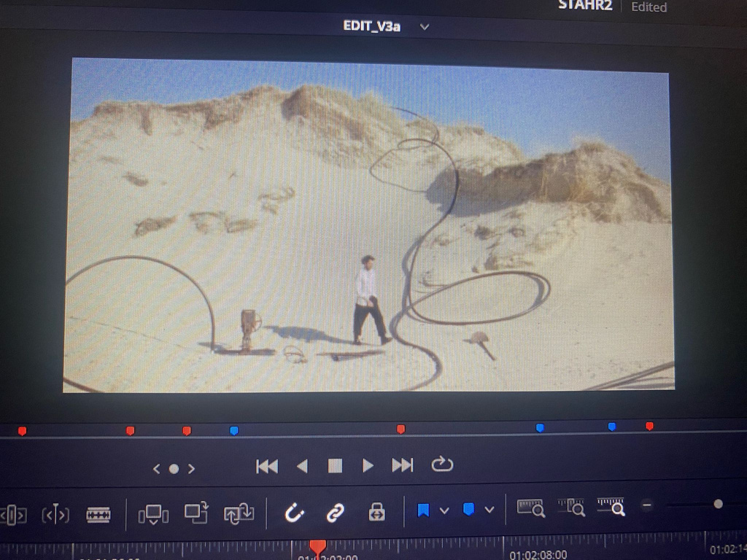Toggle linked selection chain icon

click(335, 513)
